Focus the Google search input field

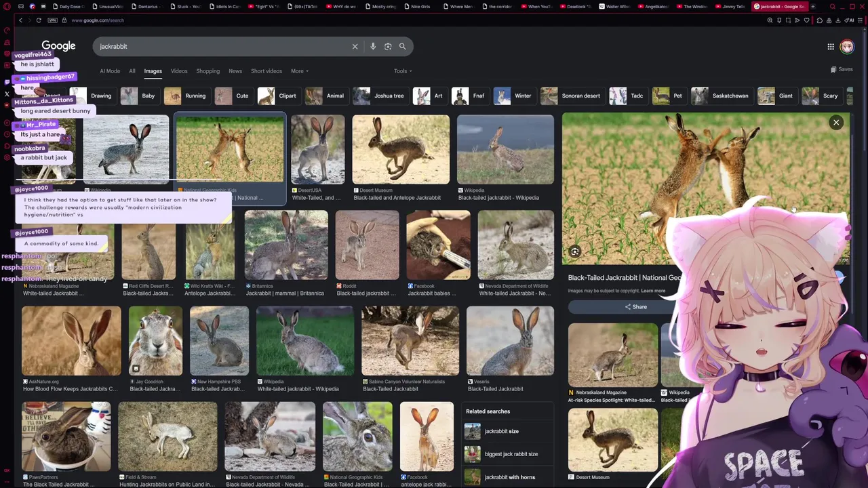click(224, 46)
